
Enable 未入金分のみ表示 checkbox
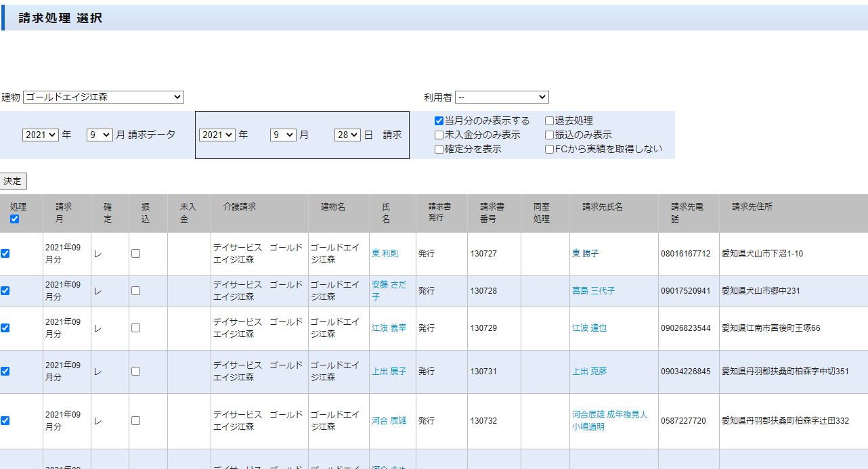(x=439, y=135)
